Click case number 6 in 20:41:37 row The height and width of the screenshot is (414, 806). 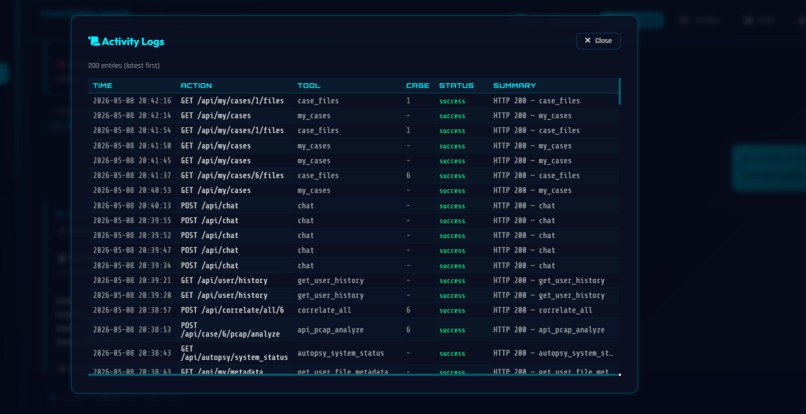408,175
